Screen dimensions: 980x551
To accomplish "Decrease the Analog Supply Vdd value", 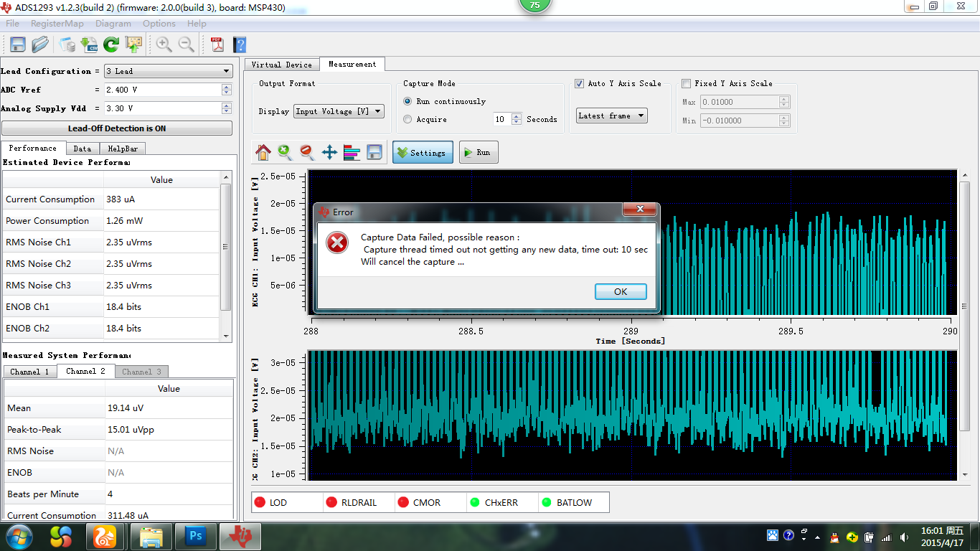I will tap(227, 111).
